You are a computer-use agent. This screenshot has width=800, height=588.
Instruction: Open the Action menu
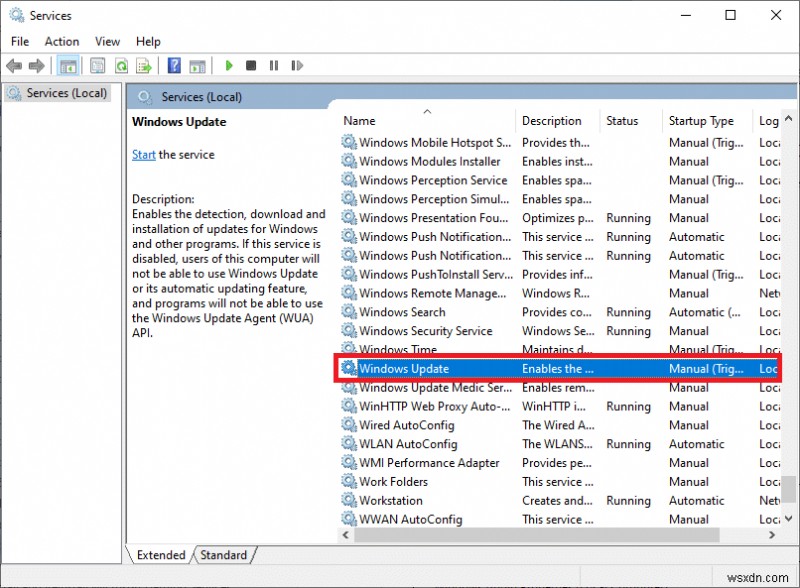tap(61, 41)
